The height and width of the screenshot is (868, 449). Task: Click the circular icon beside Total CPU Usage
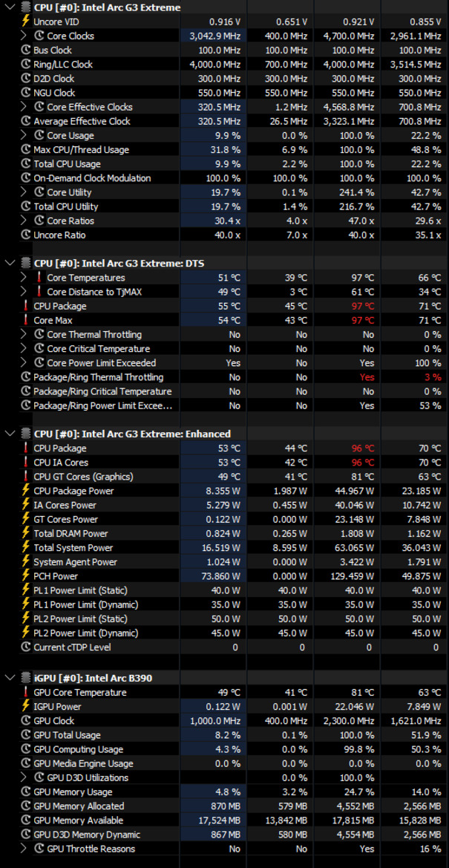point(25,164)
